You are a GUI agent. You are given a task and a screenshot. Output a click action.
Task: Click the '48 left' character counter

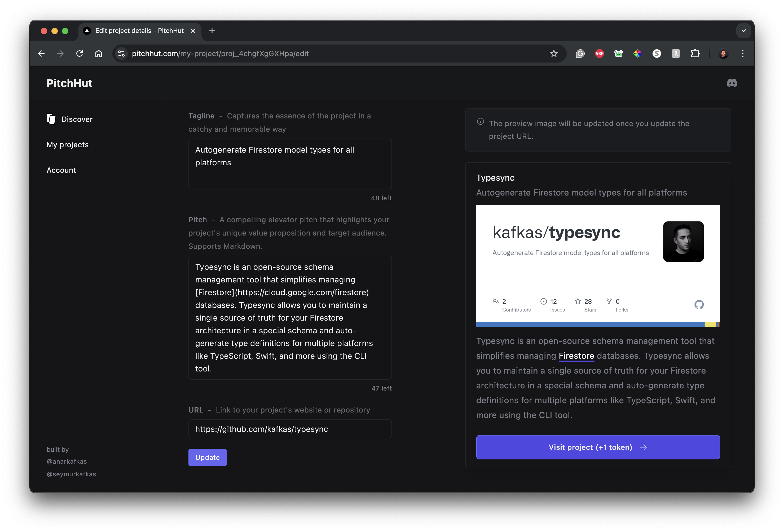tap(381, 198)
